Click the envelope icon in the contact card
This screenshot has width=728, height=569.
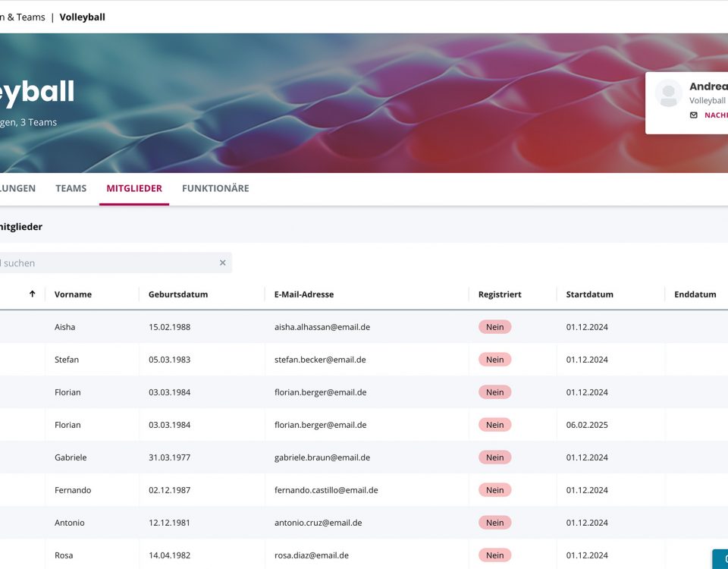coord(693,115)
